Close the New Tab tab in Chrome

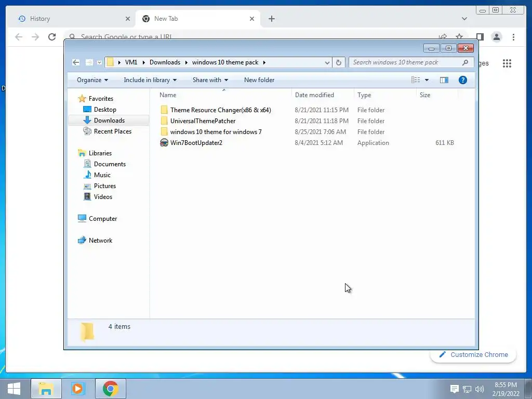click(252, 19)
